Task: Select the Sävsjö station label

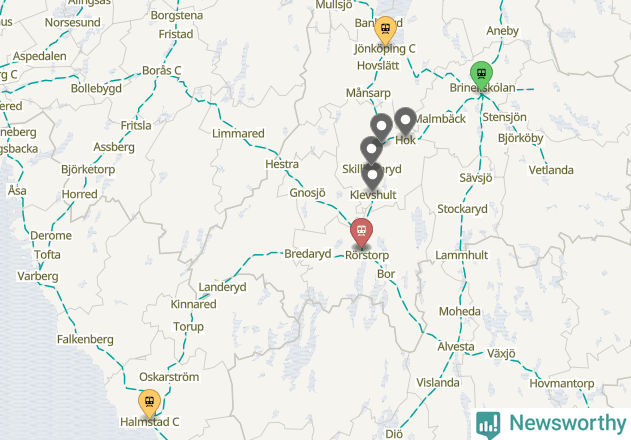Action: pyautogui.click(x=476, y=178)
